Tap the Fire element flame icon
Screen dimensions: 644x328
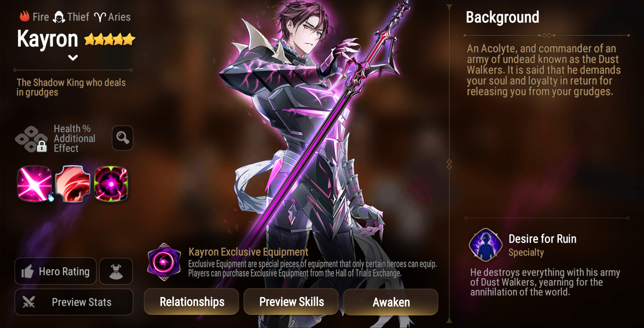(25, 16)
